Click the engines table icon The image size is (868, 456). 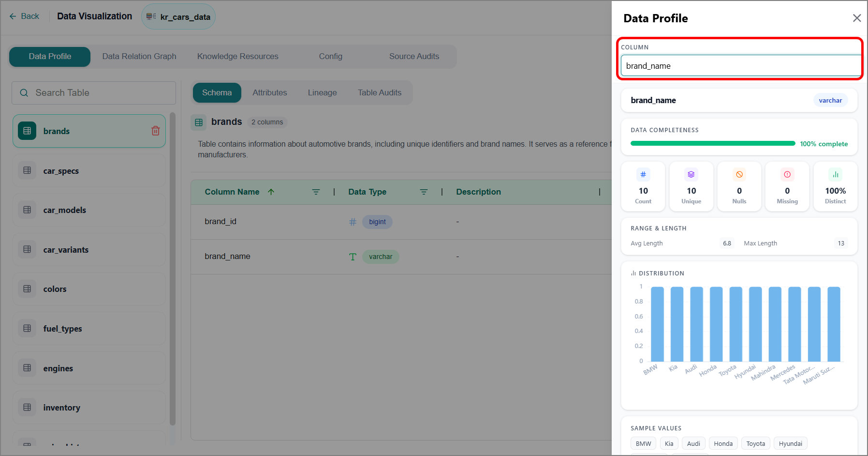click(x=27, y=368)
